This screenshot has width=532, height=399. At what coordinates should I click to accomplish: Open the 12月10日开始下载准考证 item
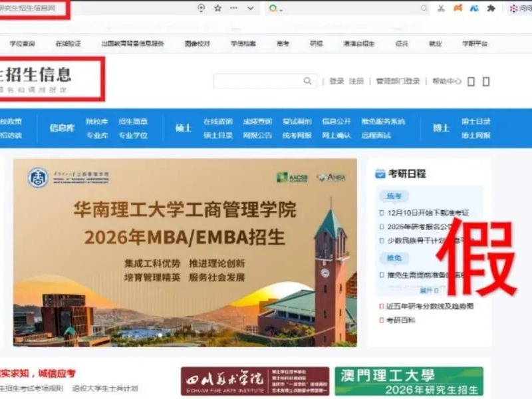click(428, 213)
